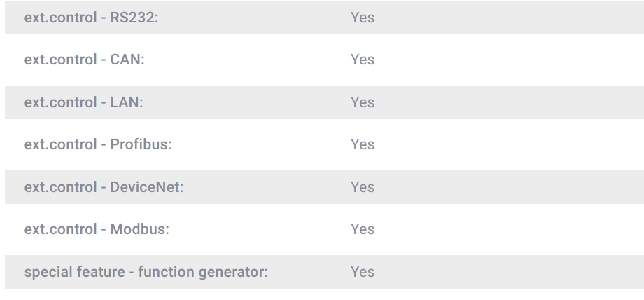The image size is (644, 300).
Task: Select the word DeviceNet in the table
Action: (x=146, y=187)
